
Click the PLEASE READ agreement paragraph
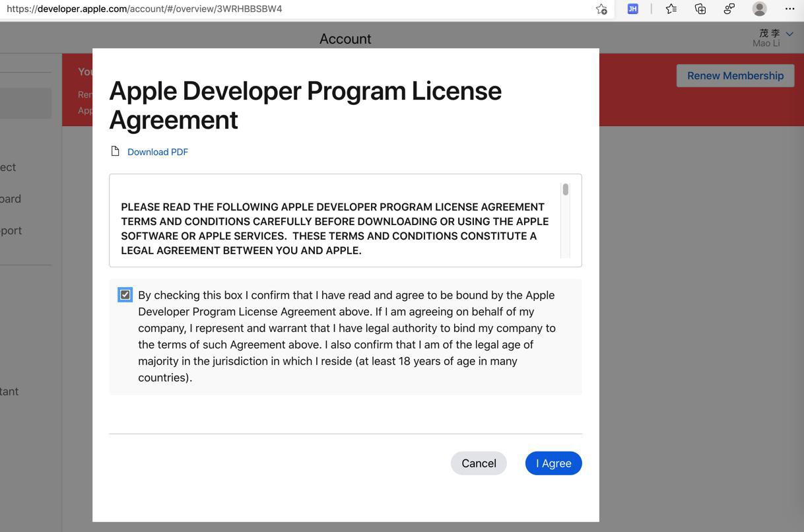tap(335, 228)
